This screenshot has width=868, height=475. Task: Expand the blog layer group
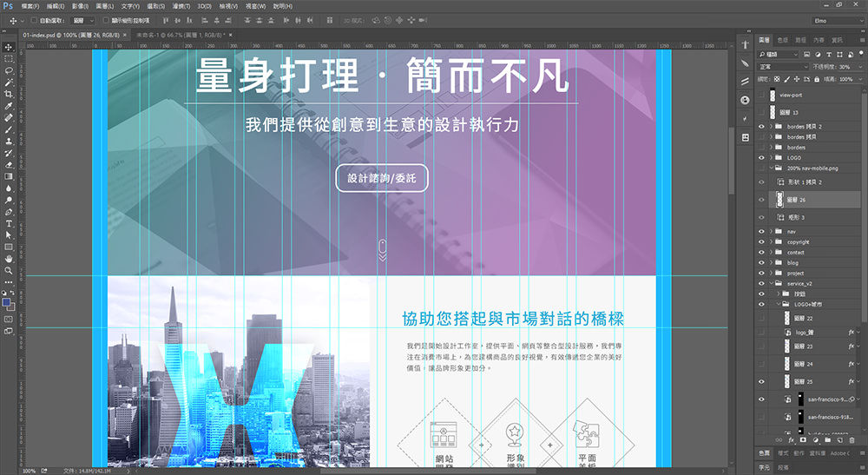pos(771,262)
